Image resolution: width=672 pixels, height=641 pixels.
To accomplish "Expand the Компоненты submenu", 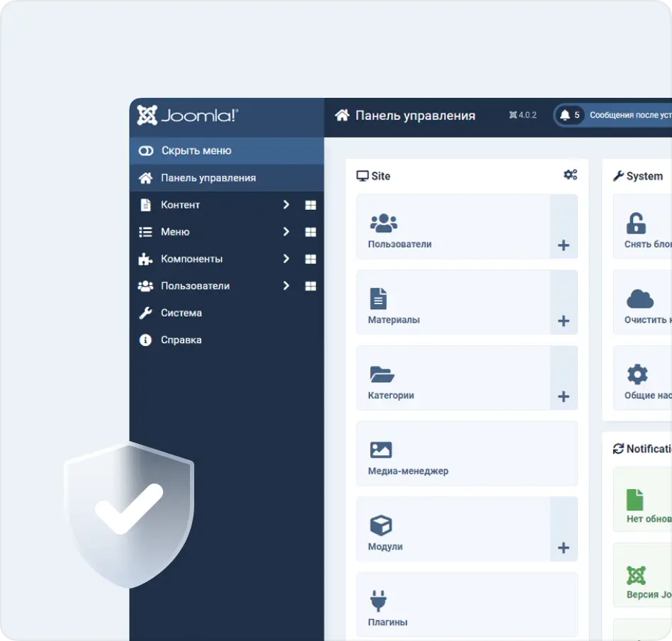I will [x=286, y=259].
